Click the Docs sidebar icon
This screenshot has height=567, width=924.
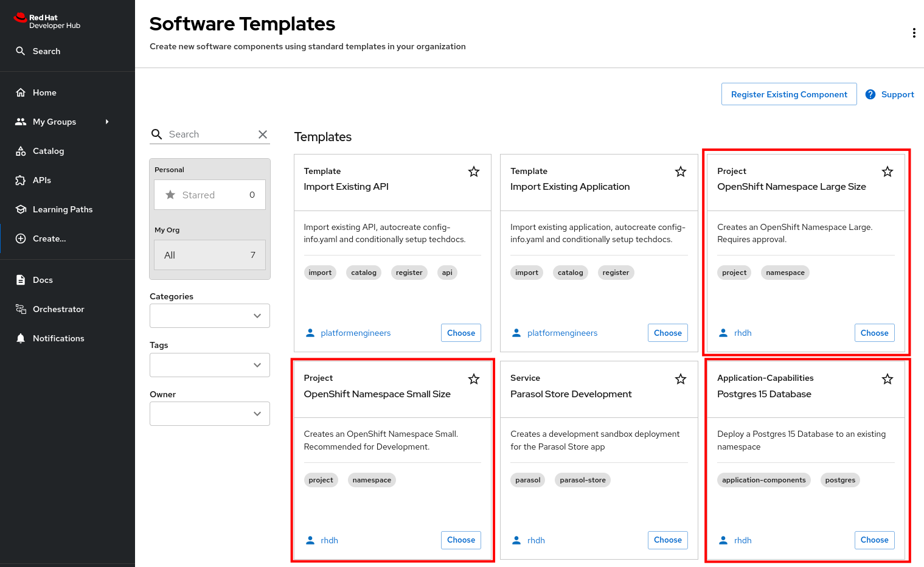coord(21,280)
